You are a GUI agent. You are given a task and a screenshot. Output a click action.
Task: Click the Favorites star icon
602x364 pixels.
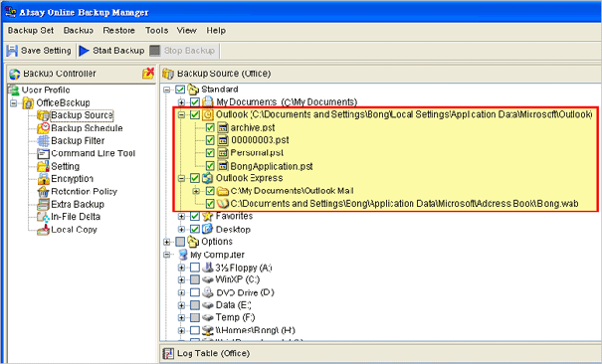pos(207,216)
